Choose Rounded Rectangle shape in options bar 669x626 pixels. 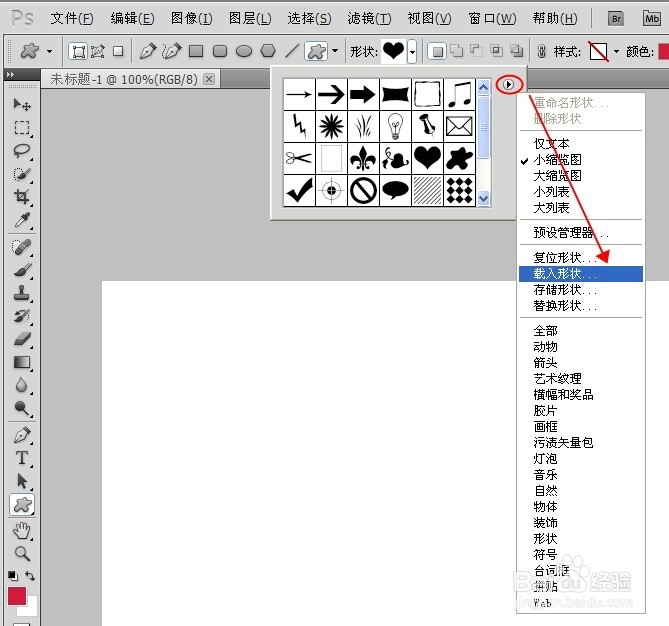click(x=220, y=51)
